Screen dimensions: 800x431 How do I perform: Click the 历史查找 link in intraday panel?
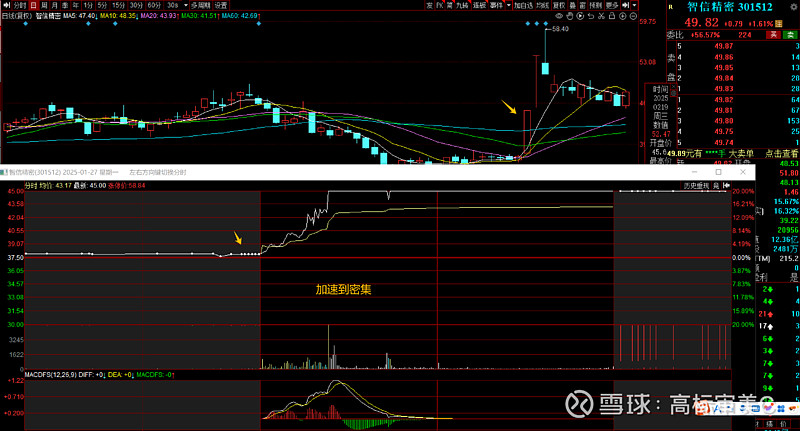click(695, 186)
